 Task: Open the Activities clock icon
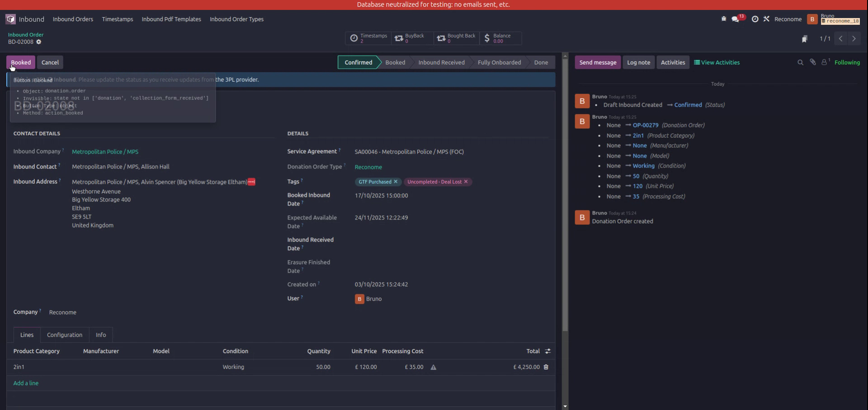pyautogui.click(x=755, y=19)
